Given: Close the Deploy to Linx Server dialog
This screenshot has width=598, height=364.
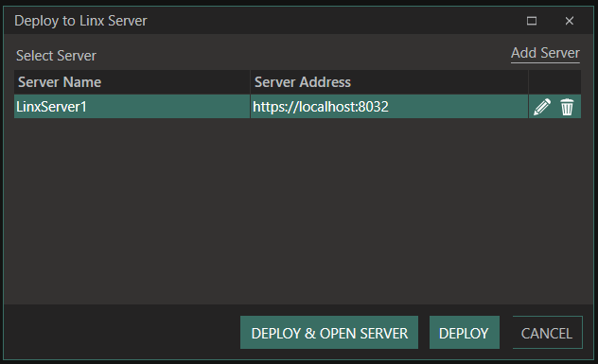Looking at the screenshot, I should click(x=570, y=21).
